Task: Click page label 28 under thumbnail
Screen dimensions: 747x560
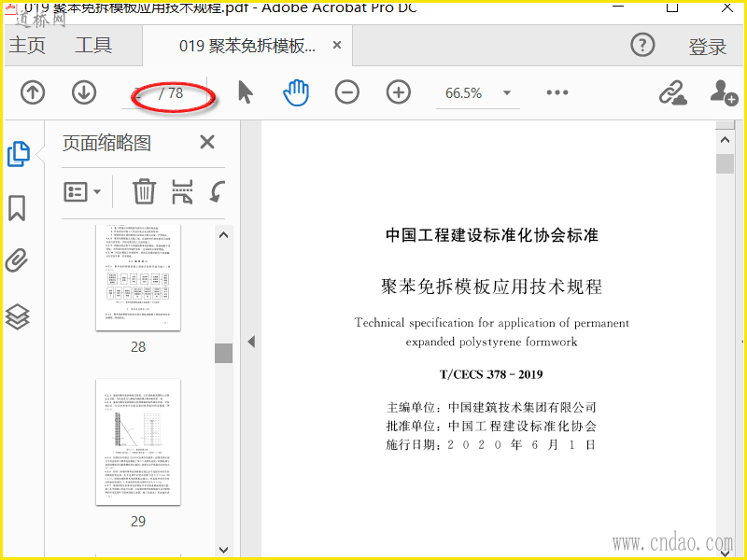Action: (x=138, y=347)
